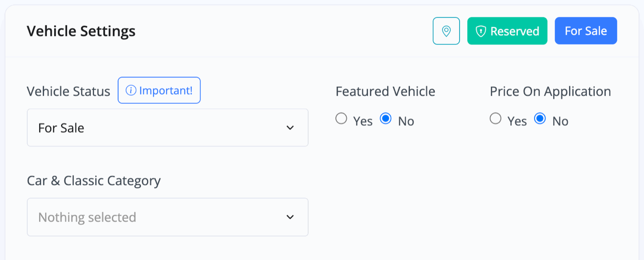644x260 pixels.
Task: Click the Vehicle Status field label
Action: point(69,91)
